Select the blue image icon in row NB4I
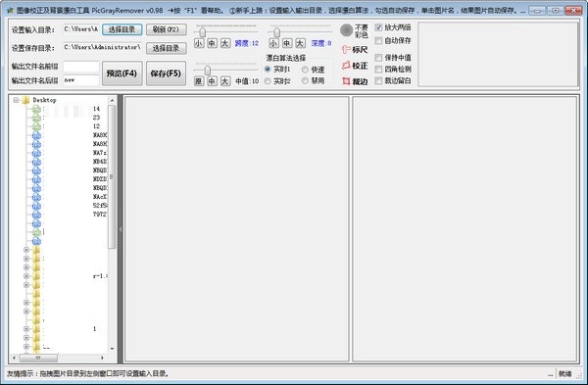The image size is (588, 385). (36, 162)
